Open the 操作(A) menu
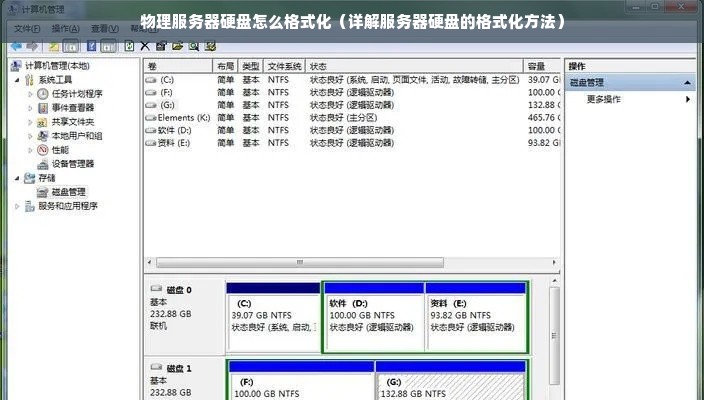 66,28
